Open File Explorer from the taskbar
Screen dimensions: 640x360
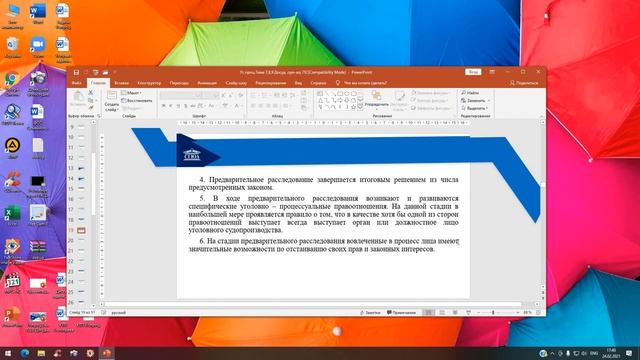coord(41,353)
